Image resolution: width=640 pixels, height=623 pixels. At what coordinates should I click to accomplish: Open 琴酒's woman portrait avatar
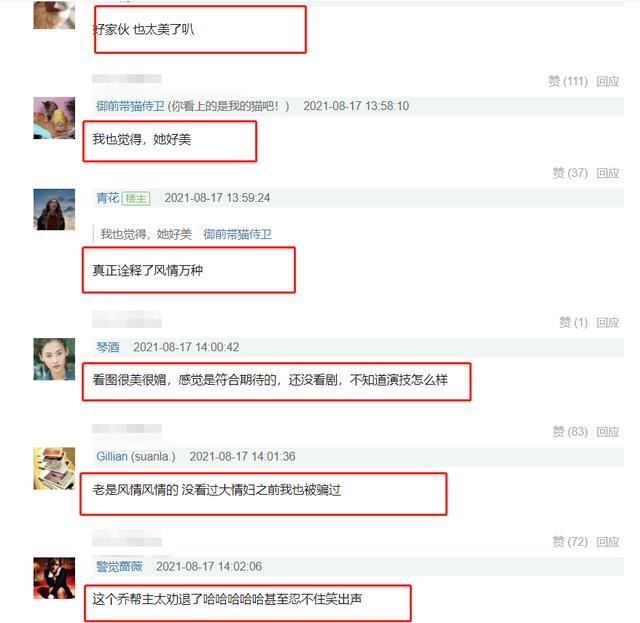[x=54, y=359]
